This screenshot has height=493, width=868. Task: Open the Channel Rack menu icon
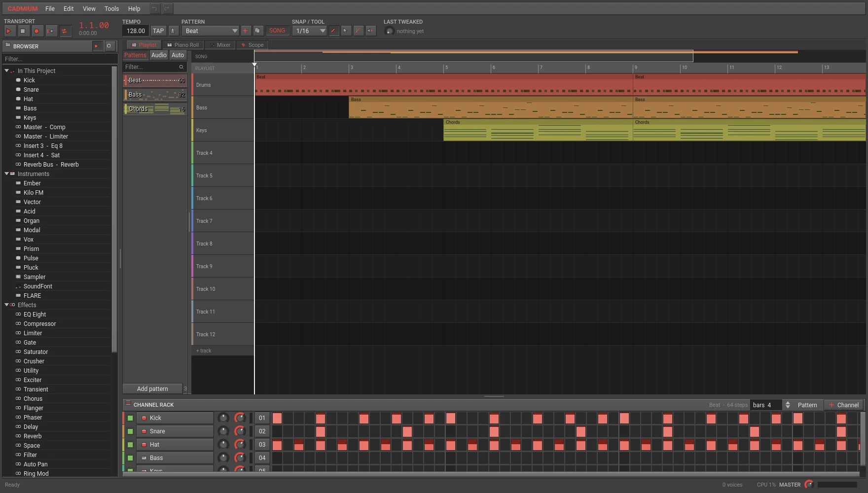(128, 404)
